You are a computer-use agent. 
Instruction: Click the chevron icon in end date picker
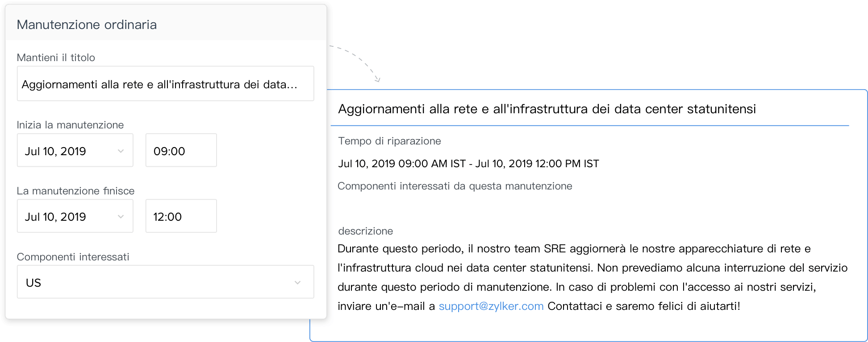(x=121, y=217)
